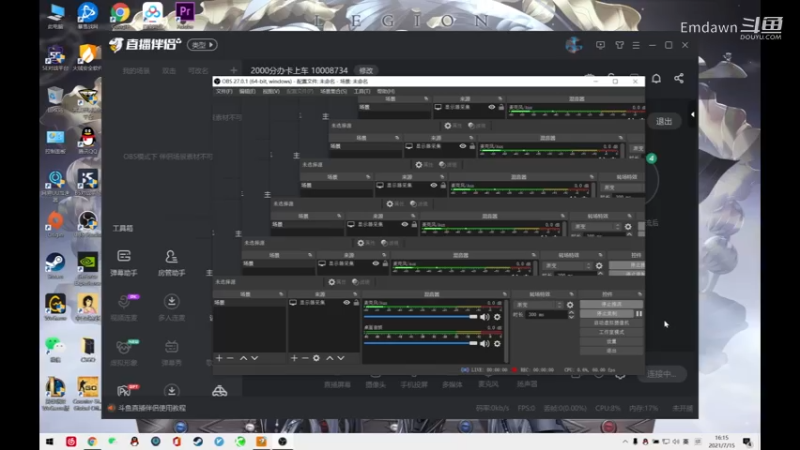This screenshot has height=450, width=800.
Task: Open notifications bell in Douyu companion
Action: point(657,79)
